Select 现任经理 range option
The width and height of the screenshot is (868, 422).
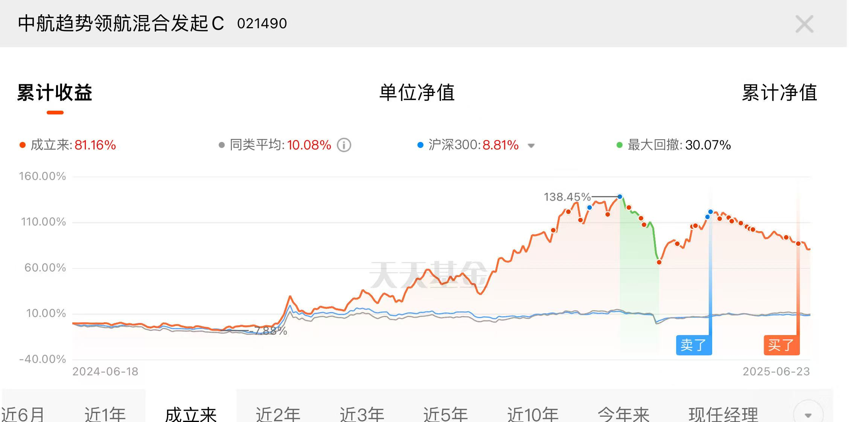click(723, 414)
